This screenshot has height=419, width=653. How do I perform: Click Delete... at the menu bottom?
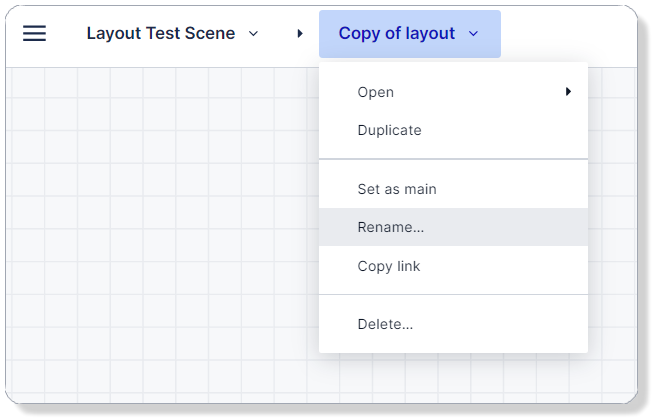(385, 324)
